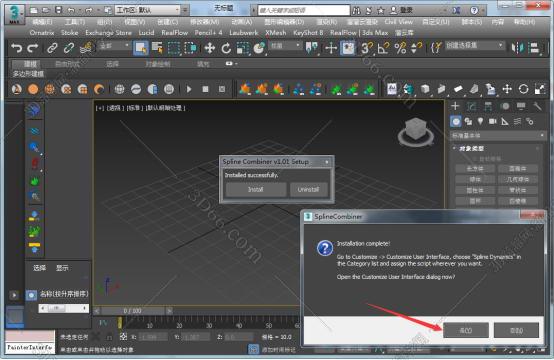Click 是(Y) in the SplineCombiner dialog

pyautogui.click(x=466, y=331)
